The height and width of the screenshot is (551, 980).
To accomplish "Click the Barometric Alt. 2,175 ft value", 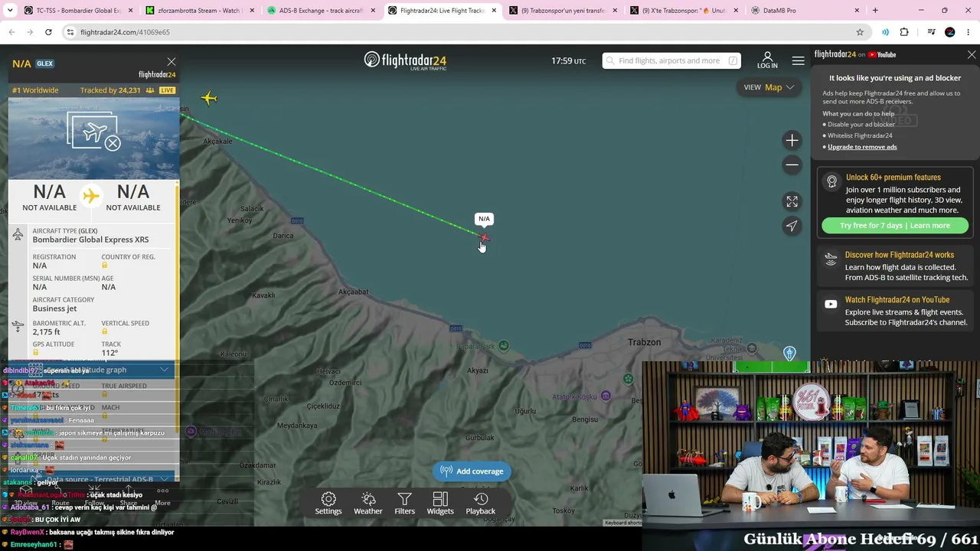I will coord(46,332).
